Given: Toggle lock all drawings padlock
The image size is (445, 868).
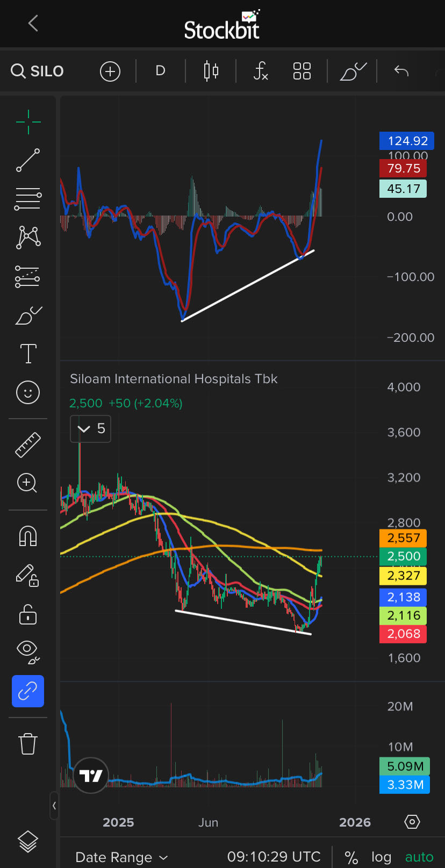Looking at the screenshot, I should [x=28, y=614].
